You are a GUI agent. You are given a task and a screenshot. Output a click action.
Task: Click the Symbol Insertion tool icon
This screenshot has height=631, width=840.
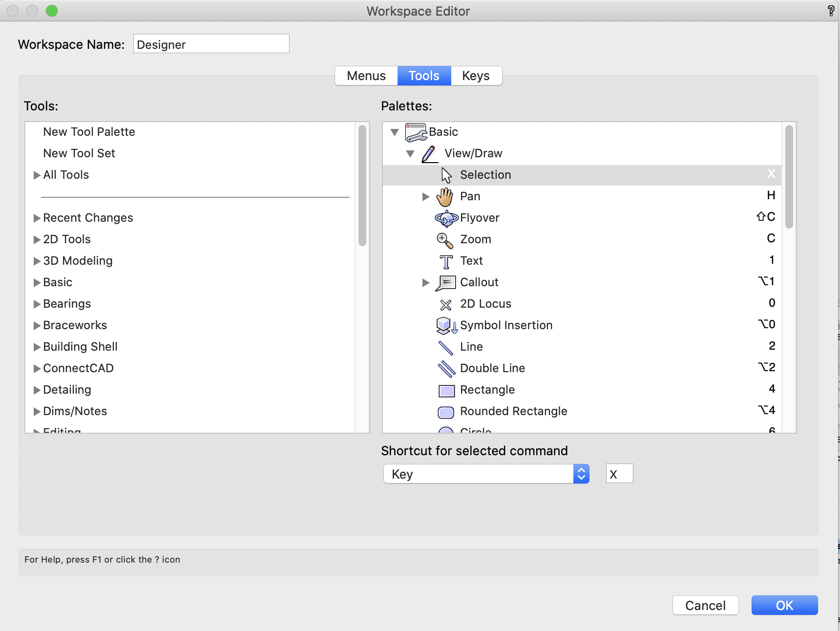tap(445, 326)
